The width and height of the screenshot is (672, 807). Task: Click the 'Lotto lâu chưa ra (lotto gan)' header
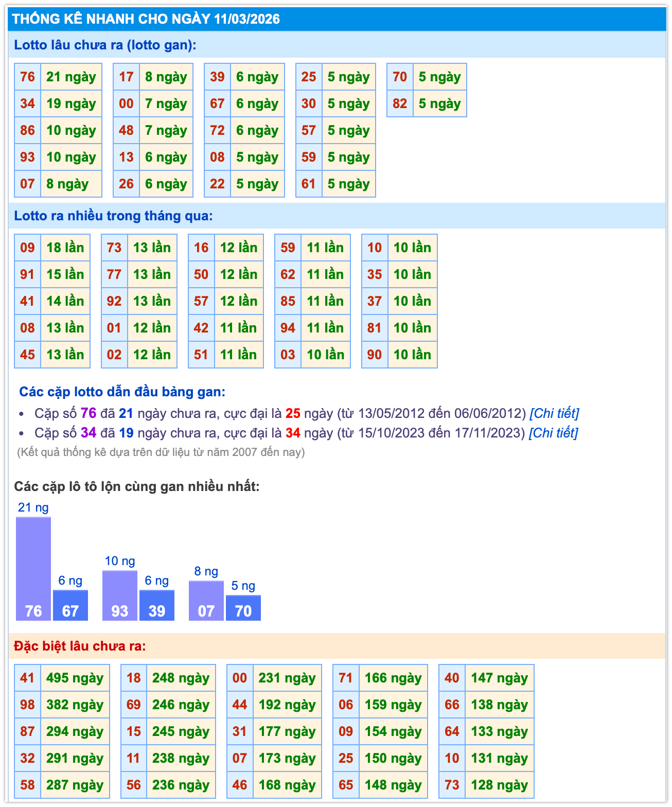click(105, 45)
